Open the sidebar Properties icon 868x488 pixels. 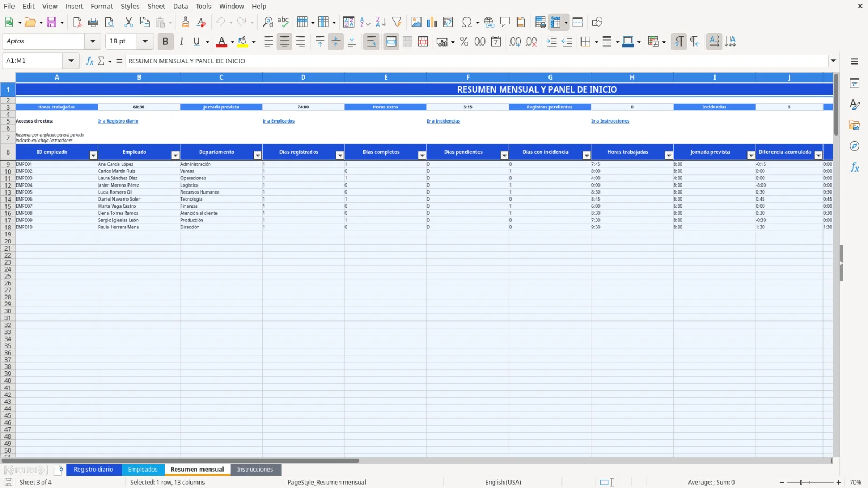pyautogui.click(x=854, y=84)
